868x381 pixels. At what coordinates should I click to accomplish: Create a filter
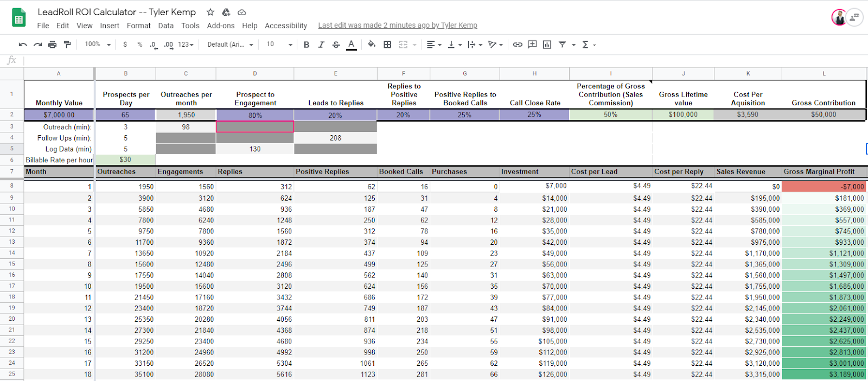click(562, 45)
